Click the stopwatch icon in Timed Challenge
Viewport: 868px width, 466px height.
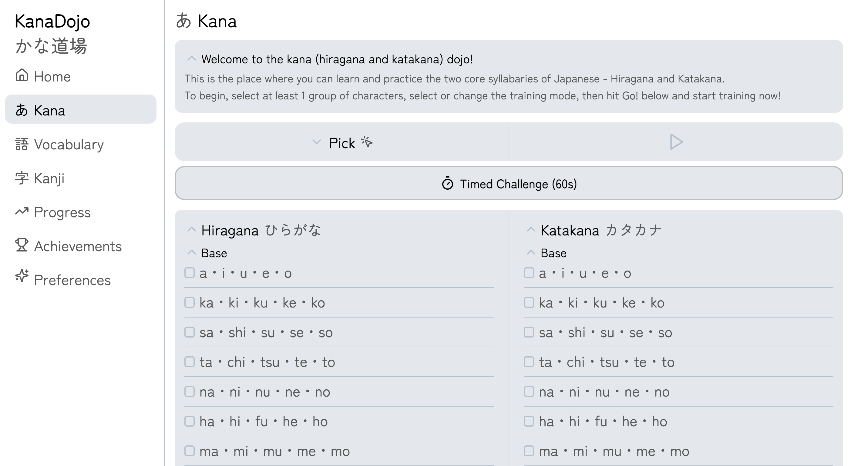coord(447,184)
